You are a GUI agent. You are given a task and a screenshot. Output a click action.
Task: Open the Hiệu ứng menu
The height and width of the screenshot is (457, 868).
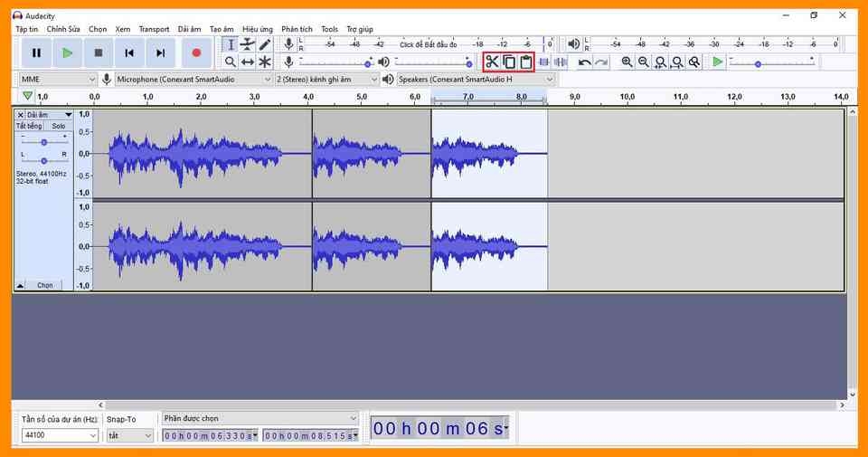coord(257,29)
